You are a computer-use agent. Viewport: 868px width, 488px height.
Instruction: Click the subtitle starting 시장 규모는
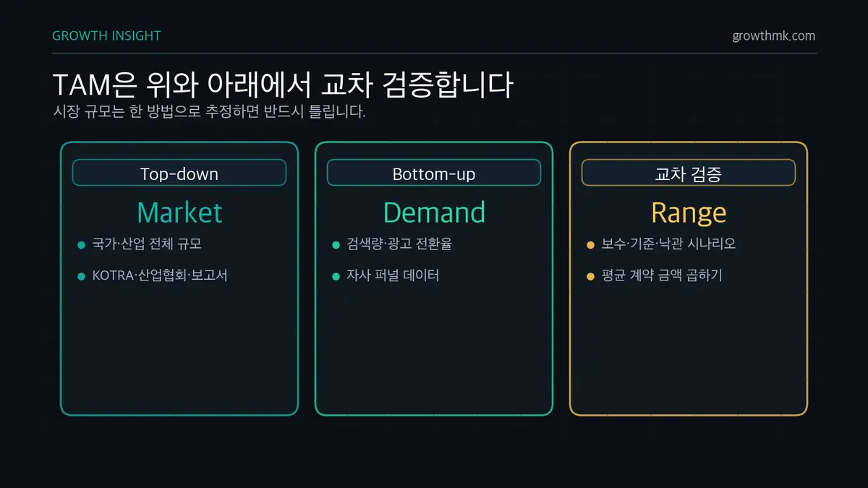click(209, 113)
